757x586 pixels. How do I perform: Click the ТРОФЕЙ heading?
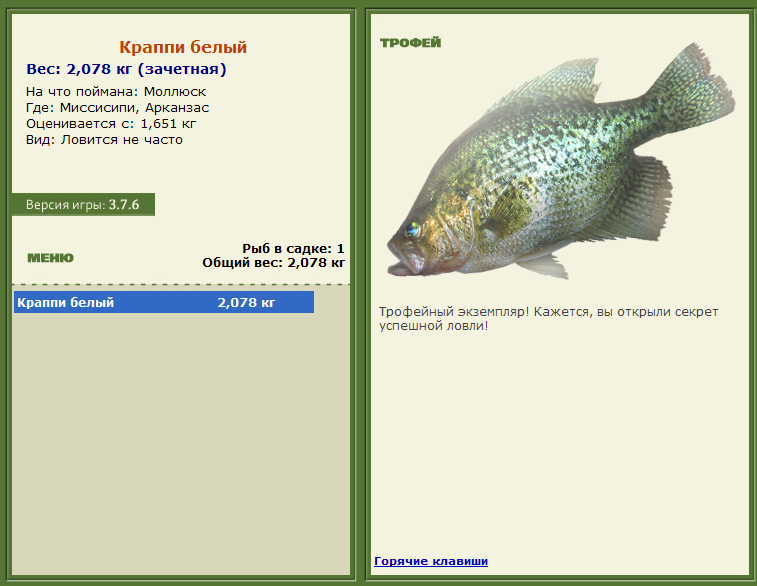point(410,42)
